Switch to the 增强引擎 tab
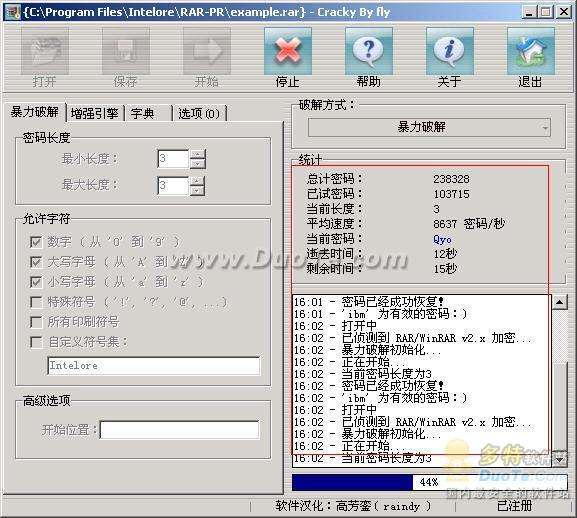 95,113
